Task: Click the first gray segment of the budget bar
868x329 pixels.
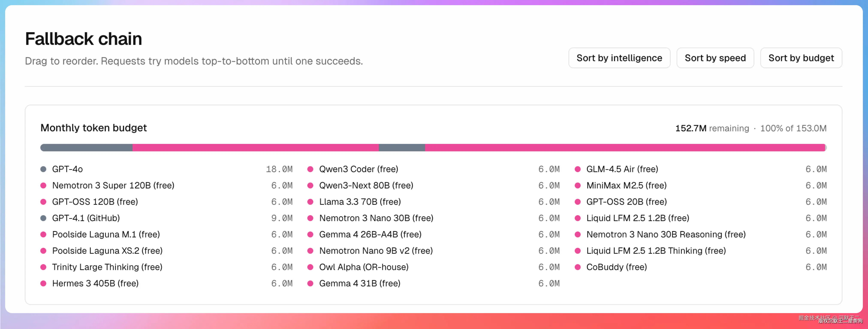Action: point(87,148)
